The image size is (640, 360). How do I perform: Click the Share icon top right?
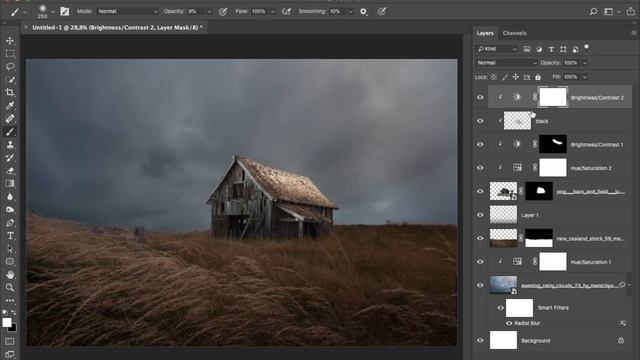coord(631,11)
